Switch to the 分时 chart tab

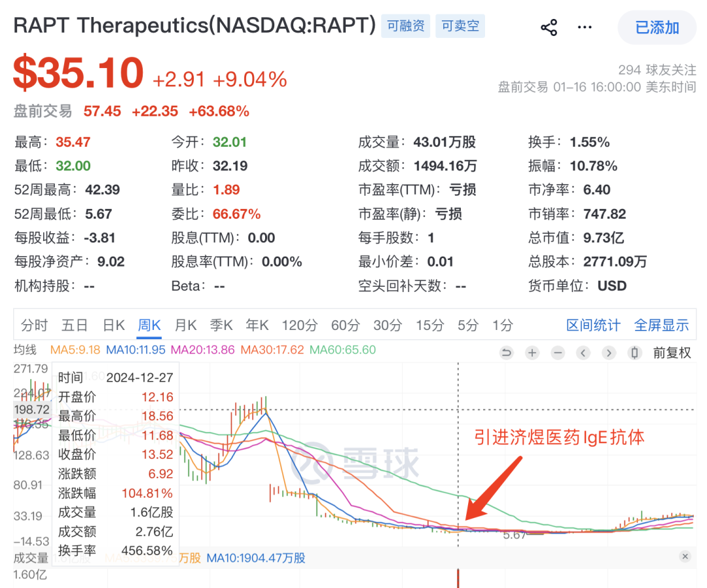point(34,325)
